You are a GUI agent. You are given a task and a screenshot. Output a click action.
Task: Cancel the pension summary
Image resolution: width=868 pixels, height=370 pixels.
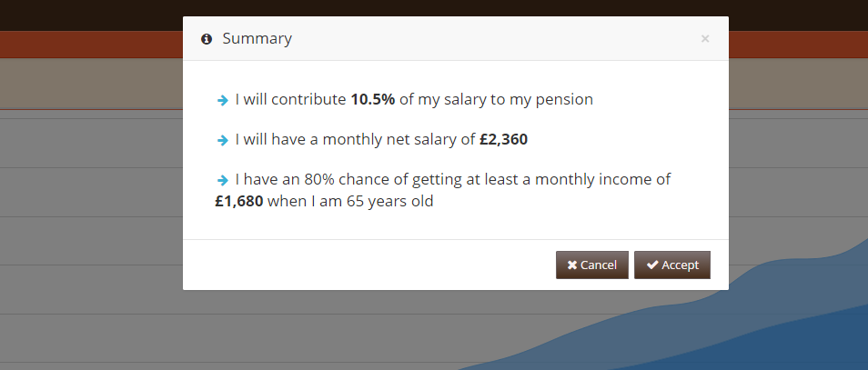click(591, 265)
